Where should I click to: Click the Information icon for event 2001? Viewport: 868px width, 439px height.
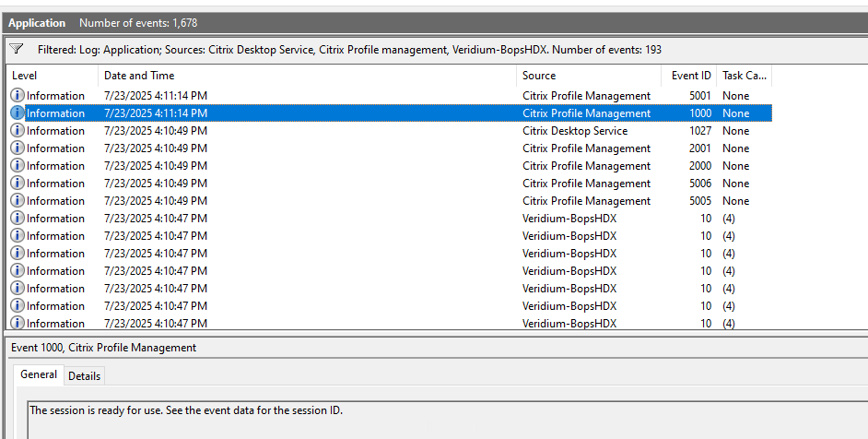coord(18,148)
